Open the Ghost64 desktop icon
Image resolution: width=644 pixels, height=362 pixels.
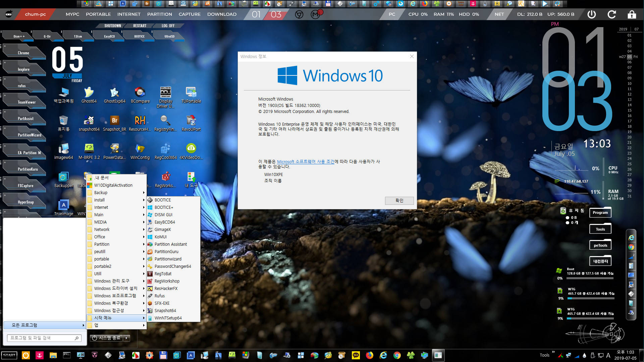coord(89,95)
